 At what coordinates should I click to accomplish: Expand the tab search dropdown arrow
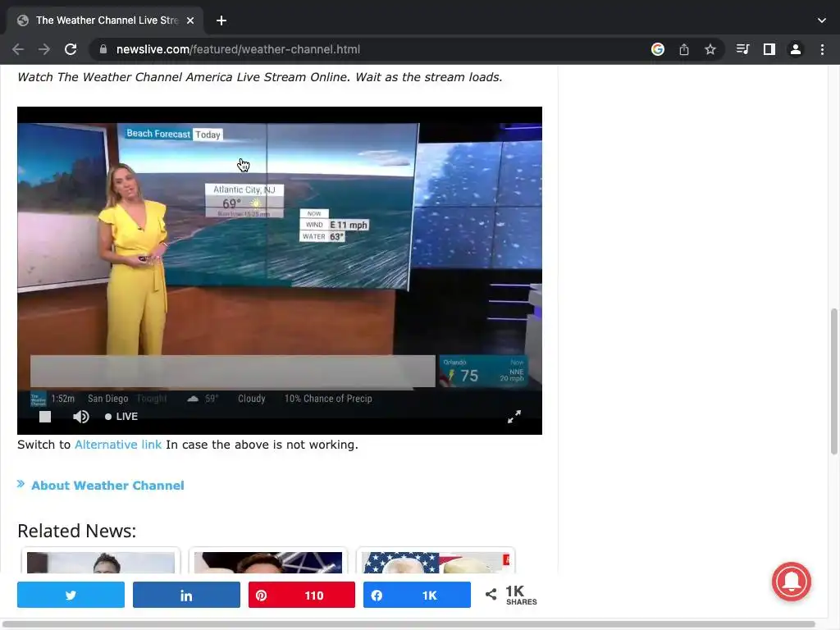pyautogui.click(x=822, y=21)
